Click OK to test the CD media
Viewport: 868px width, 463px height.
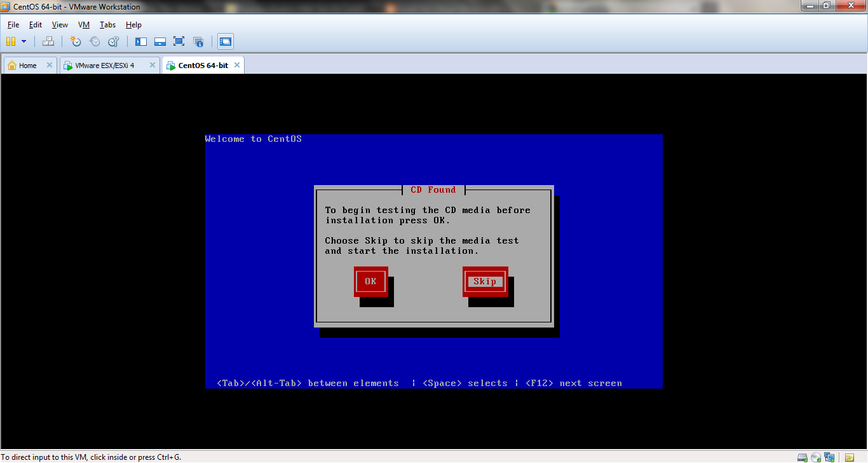[x=370, y=282]
